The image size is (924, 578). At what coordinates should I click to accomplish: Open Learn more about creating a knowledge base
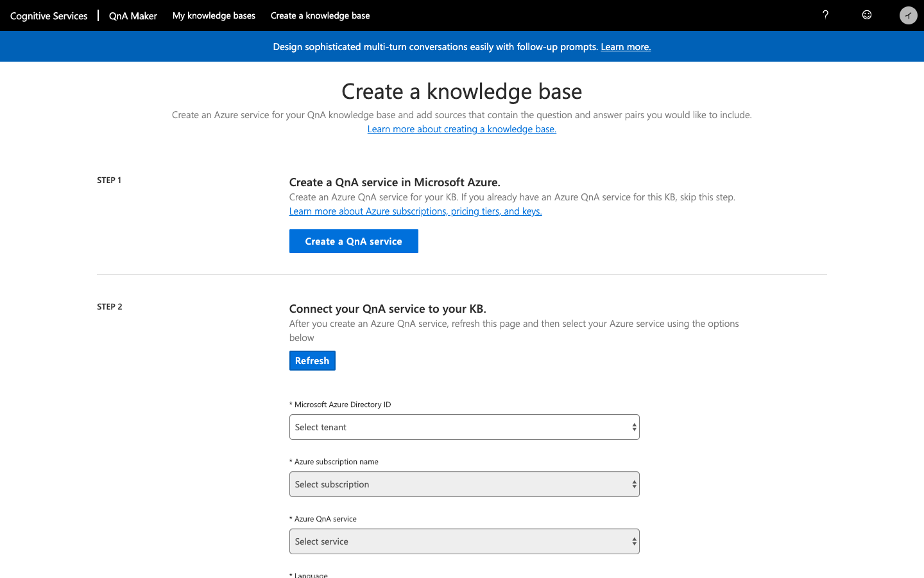pos(462,129)
